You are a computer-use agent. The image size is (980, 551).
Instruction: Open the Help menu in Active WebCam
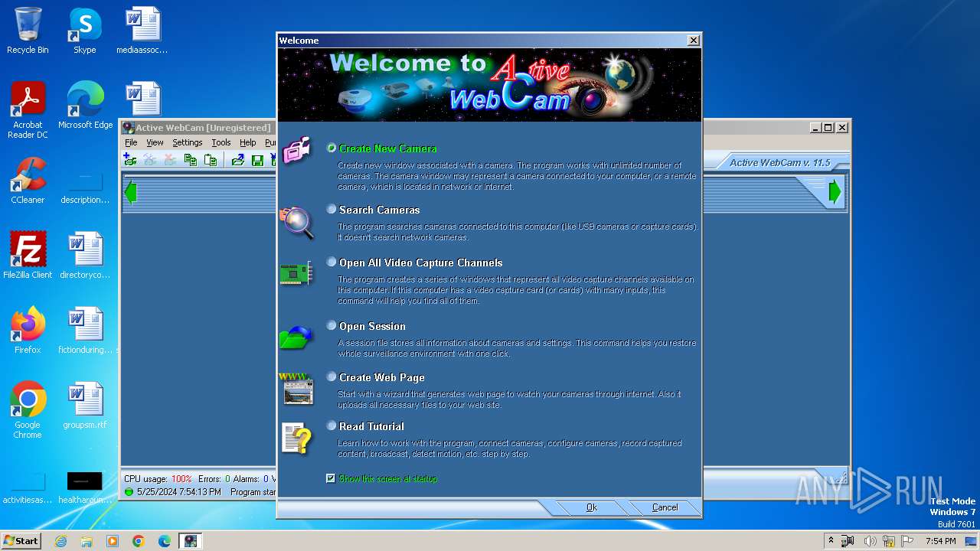(x=247, y=142)
